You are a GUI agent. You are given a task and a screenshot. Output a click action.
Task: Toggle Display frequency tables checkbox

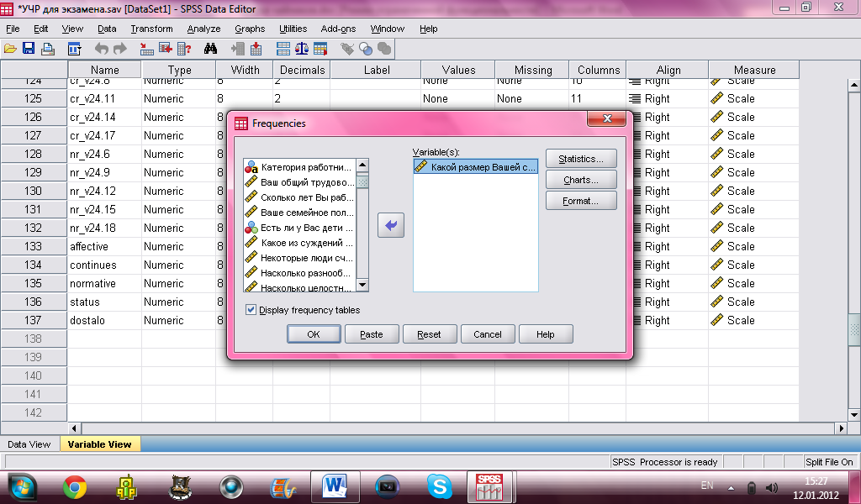click(251, 310)
